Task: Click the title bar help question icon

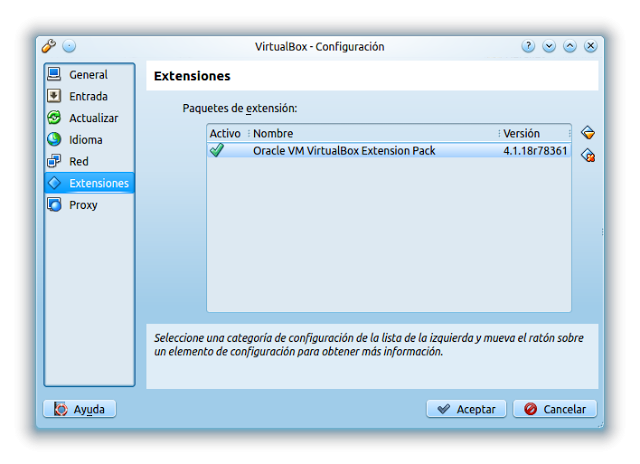Action: [528, 46]
